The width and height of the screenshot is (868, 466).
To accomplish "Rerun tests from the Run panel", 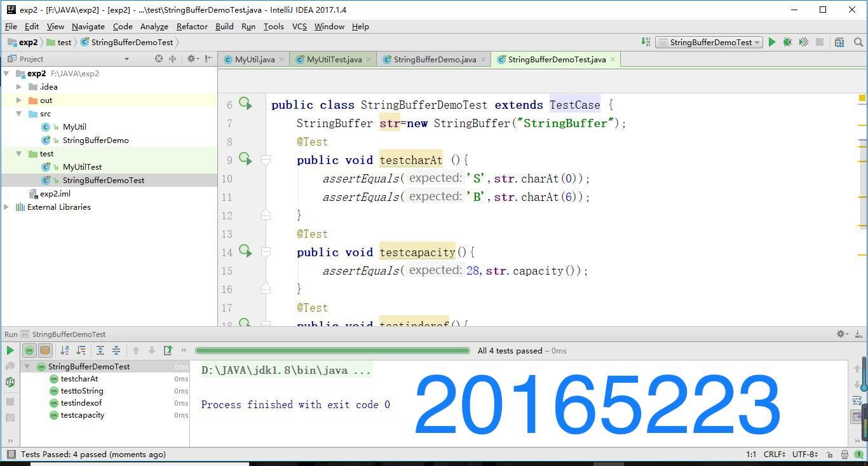I will [x=10, y=350].
